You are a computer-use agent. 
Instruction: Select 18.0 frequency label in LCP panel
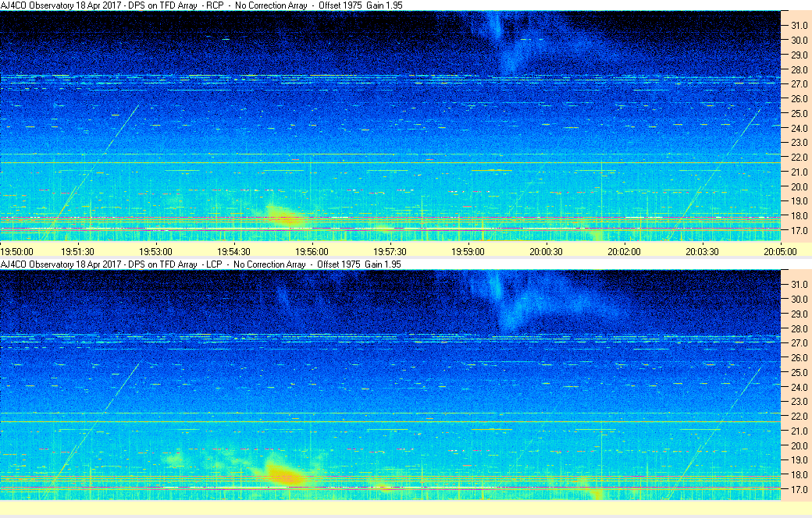coord(796,475)
